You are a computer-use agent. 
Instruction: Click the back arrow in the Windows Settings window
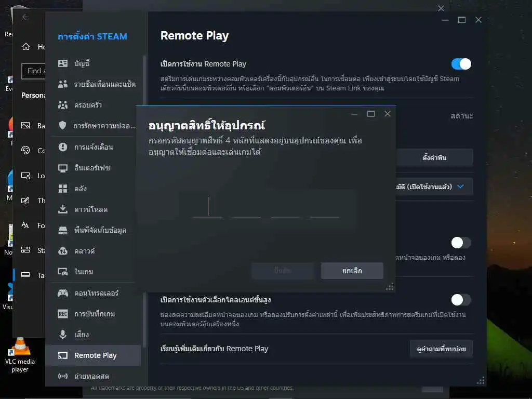coord(25,17)
